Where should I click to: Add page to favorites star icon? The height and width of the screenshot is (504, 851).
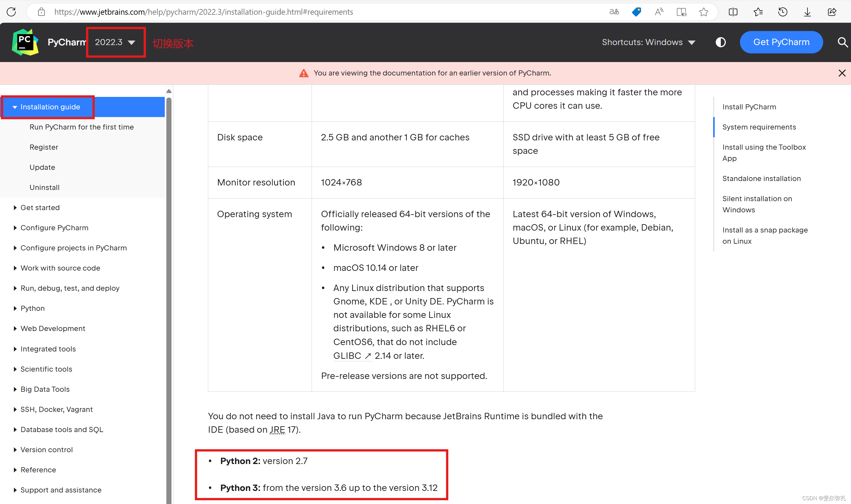[x=704, y=12]
